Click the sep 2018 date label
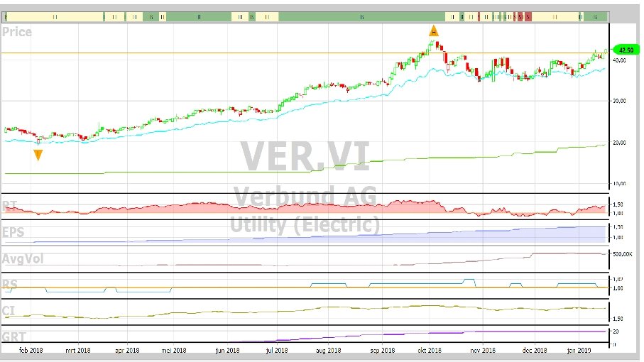 click(383, 350)
